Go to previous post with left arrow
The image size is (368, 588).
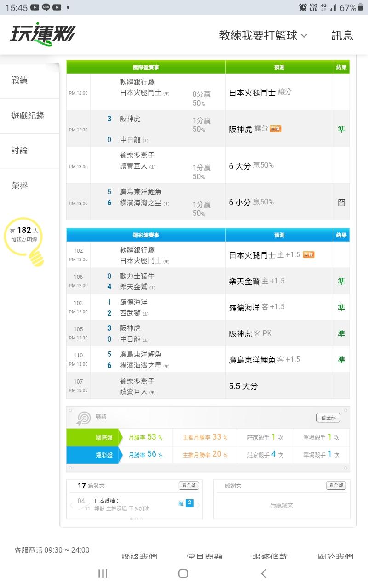(71, 505)
